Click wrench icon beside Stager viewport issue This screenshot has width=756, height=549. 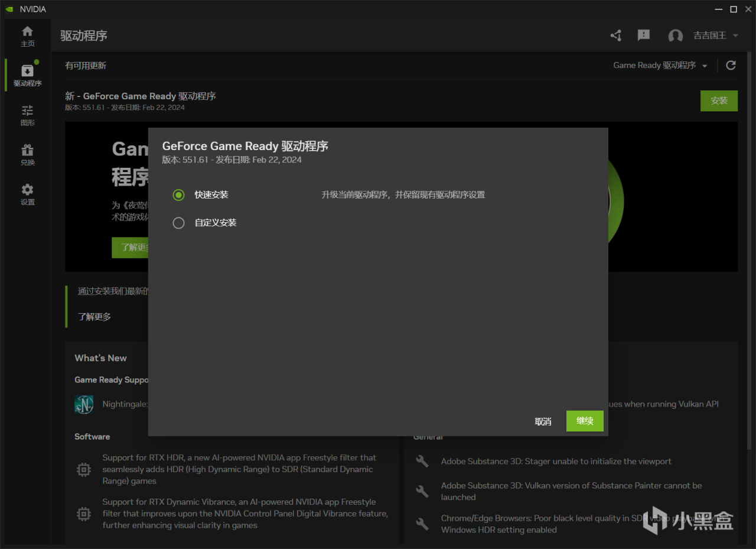coord(422,461)
